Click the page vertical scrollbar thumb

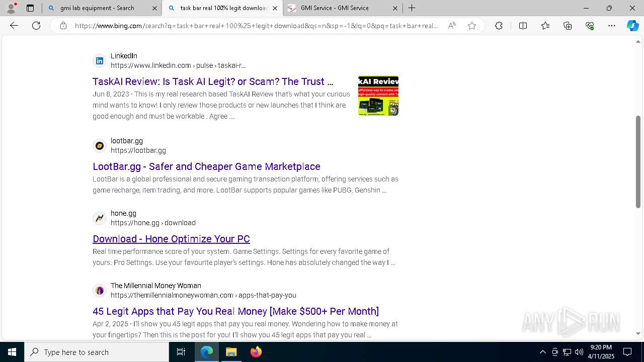[638, 161]
